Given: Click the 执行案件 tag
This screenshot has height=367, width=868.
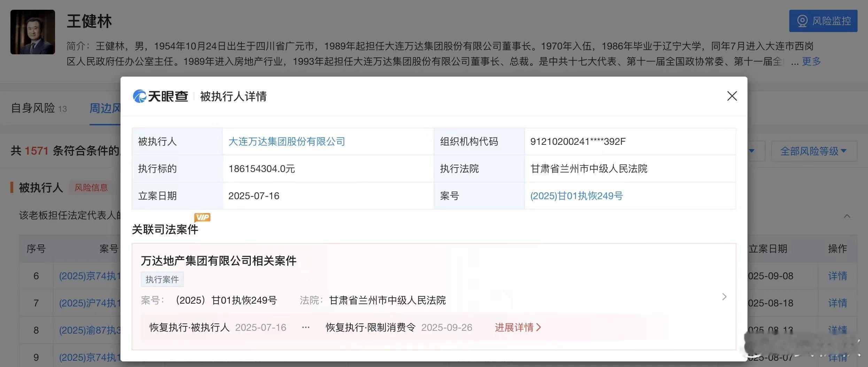Looking at the screenshot, I should pos(162,279).
